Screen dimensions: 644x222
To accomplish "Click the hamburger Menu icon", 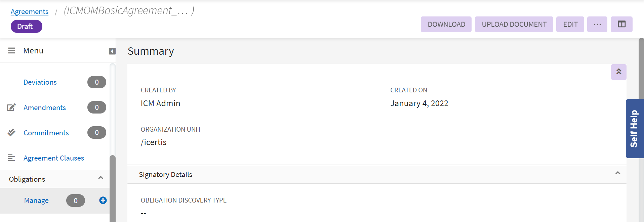I will coord(11,51).
